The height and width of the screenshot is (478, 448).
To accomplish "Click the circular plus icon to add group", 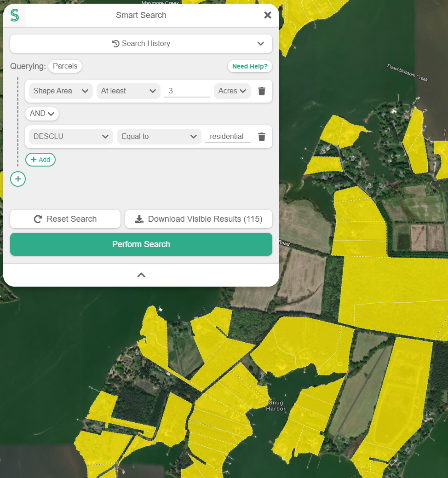I will pyautogui.click(x=18, y=179).
